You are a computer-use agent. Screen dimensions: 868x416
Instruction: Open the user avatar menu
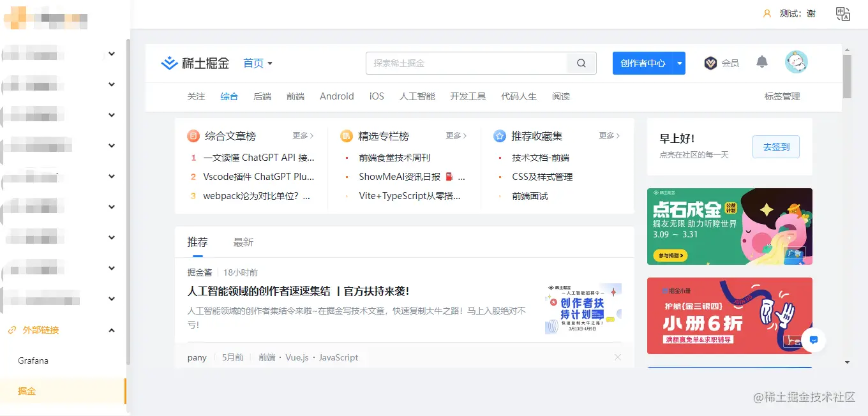[797, 63]
